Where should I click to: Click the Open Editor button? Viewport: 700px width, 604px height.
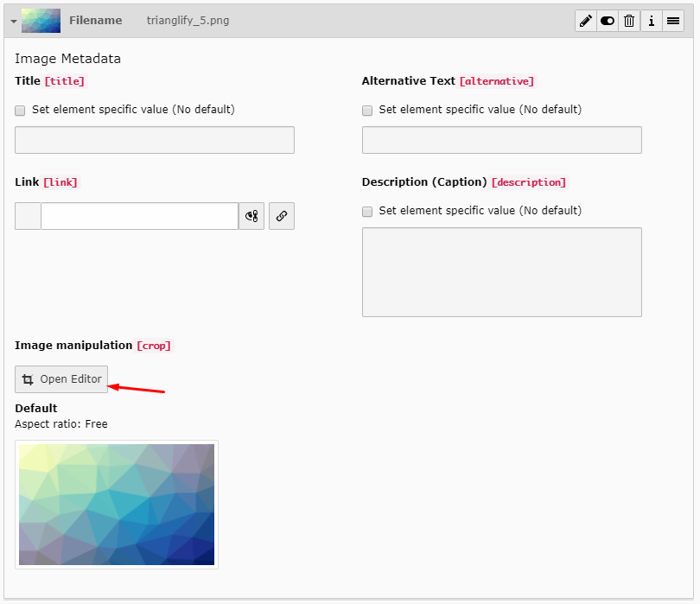point(61,379)
